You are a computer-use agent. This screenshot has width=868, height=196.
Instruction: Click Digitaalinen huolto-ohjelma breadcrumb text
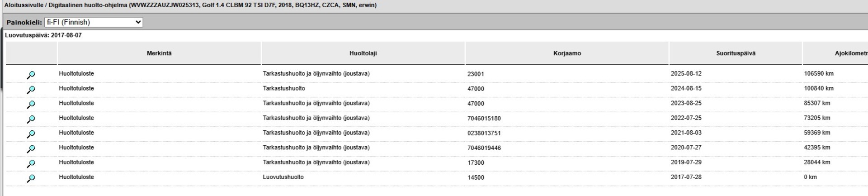[88, 5]
